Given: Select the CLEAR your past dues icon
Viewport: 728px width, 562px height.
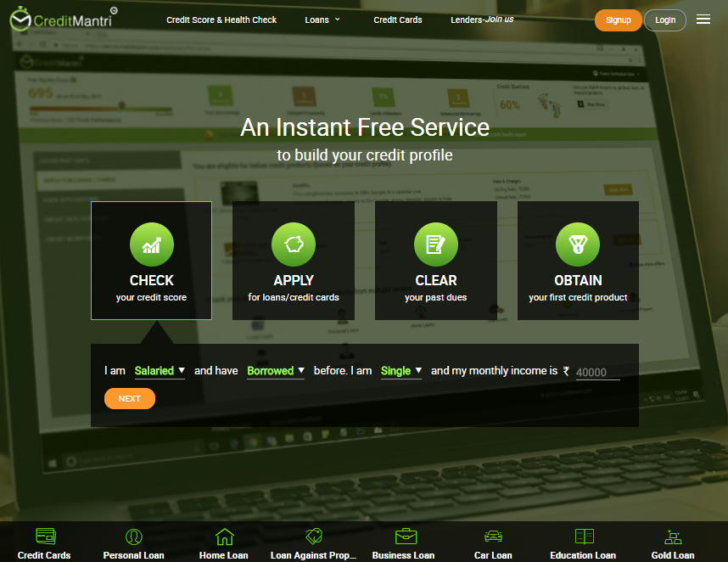Looking at the screenshot, I should [435, 244].
